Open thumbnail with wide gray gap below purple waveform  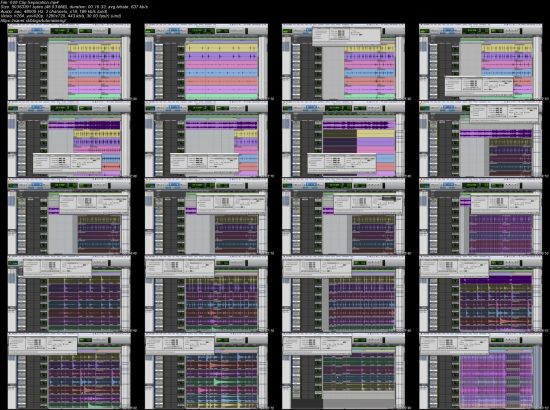point(206,139)
